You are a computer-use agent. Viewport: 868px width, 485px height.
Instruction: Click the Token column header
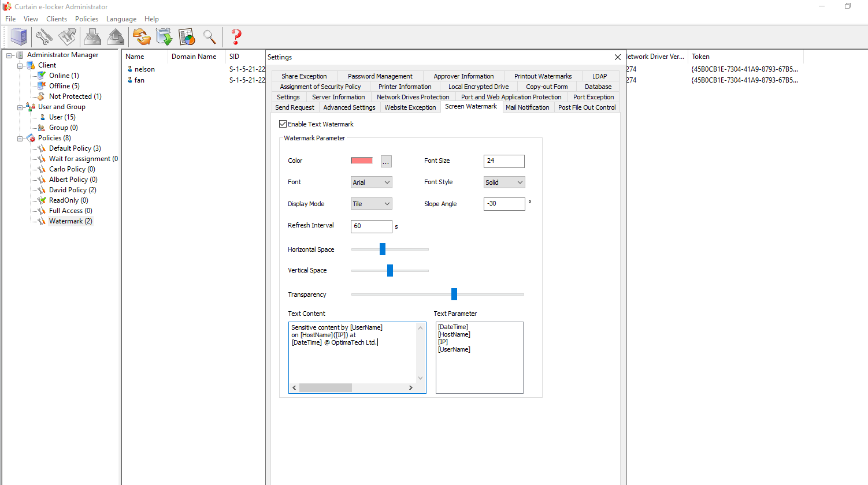coord(745,57)
